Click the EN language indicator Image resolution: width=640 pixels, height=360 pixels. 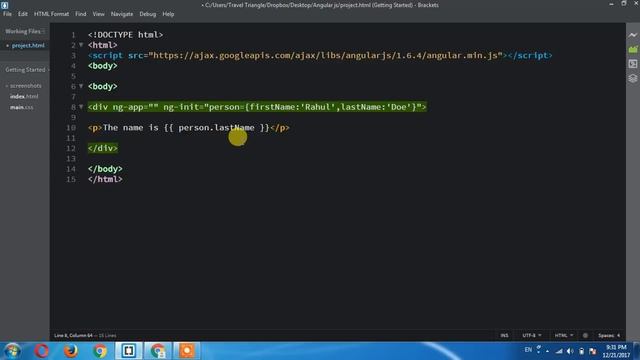click(528, 350)
